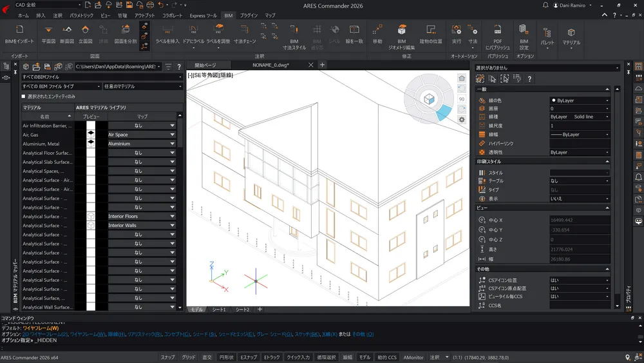This screenshot has height=363, width=644.
Task: Toggle クイック入力 in status bar
Action: pyautogui.click(x=298, y=357)
